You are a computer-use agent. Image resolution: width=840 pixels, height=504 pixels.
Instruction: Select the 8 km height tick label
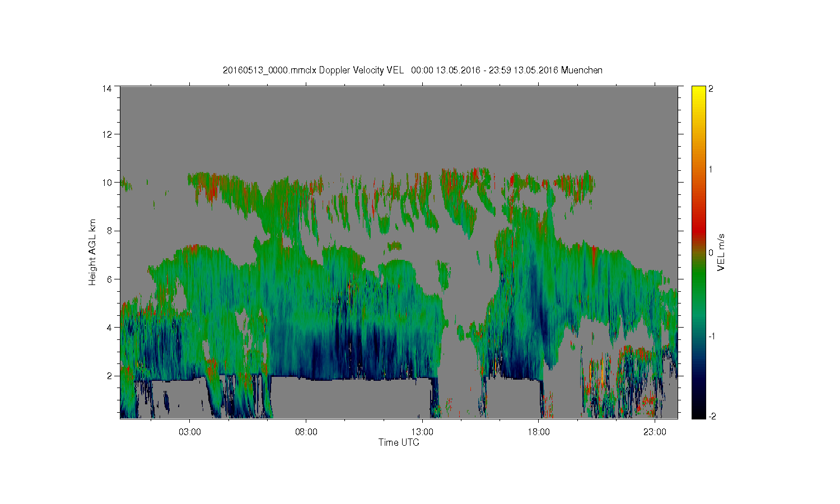(x=110, y=231)
